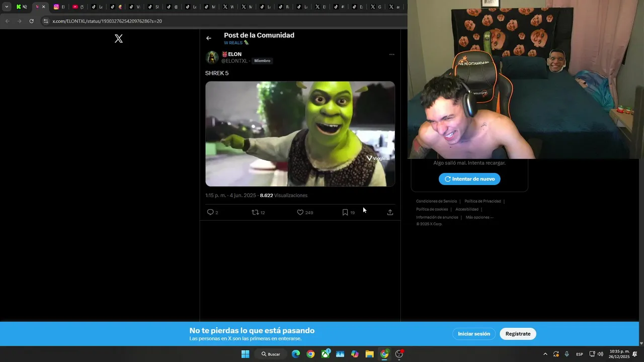
Task: Repost the post with 12 reposts
Action: pyautogui.click(x=258, y=212)
